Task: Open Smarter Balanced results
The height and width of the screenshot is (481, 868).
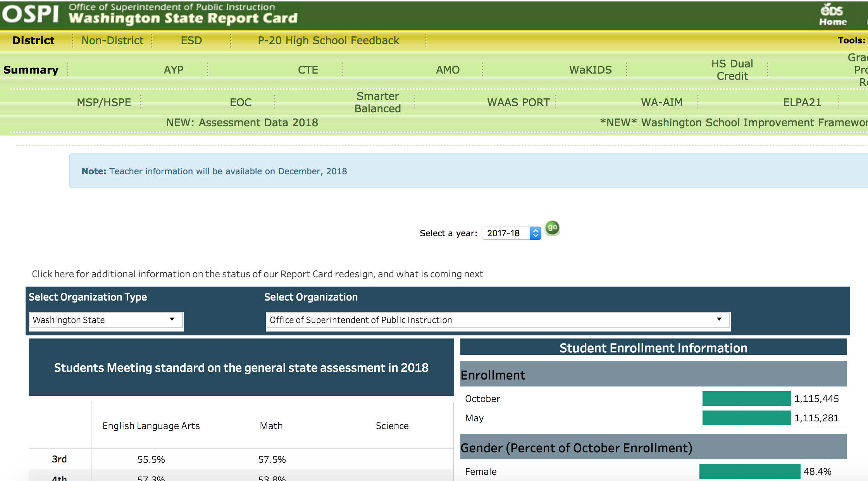Action: click(377, 102)
